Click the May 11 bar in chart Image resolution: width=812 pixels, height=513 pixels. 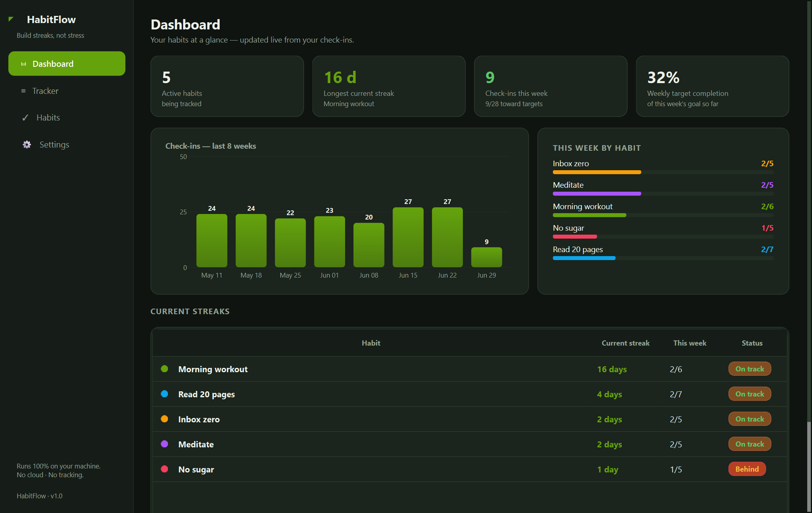[x=212, y=241]
